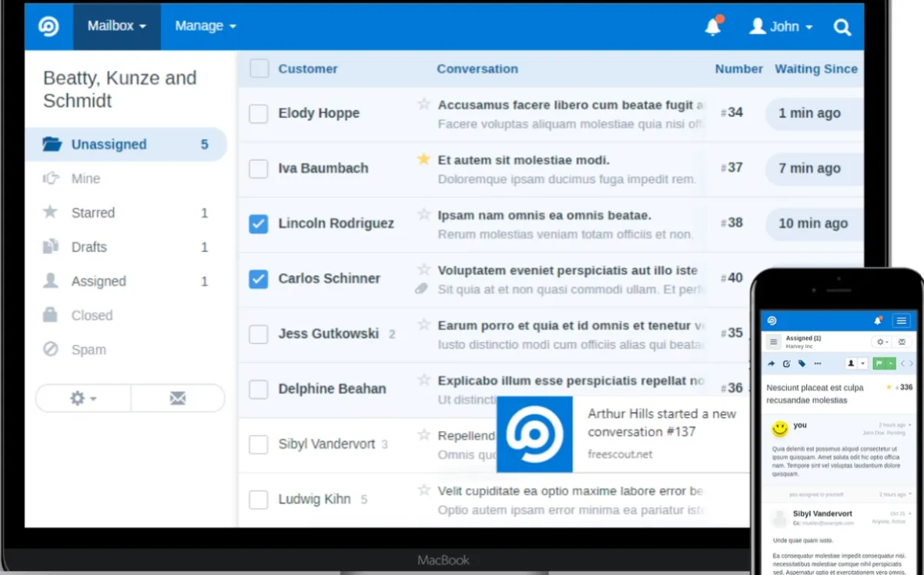Select the Mine folder
Screen dimensions: 924x575
pos(126,179)
